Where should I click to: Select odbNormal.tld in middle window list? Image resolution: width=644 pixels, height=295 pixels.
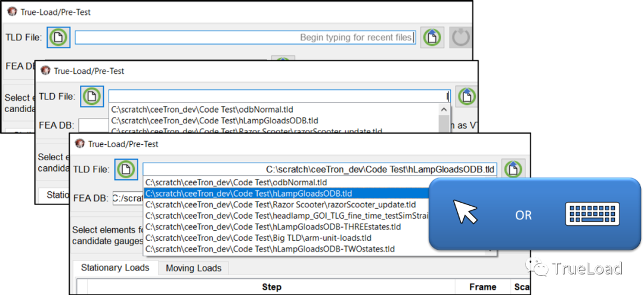274,110
